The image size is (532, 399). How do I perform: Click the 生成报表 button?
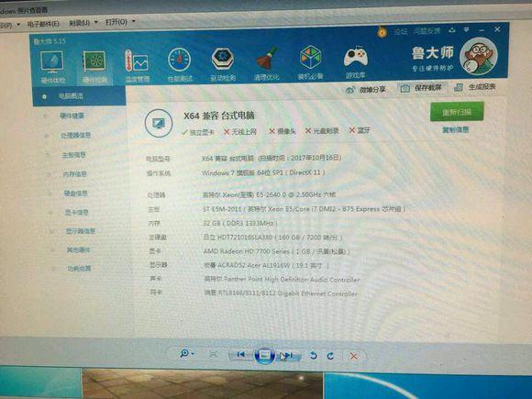pyautogui.click(x=475, y=87)
